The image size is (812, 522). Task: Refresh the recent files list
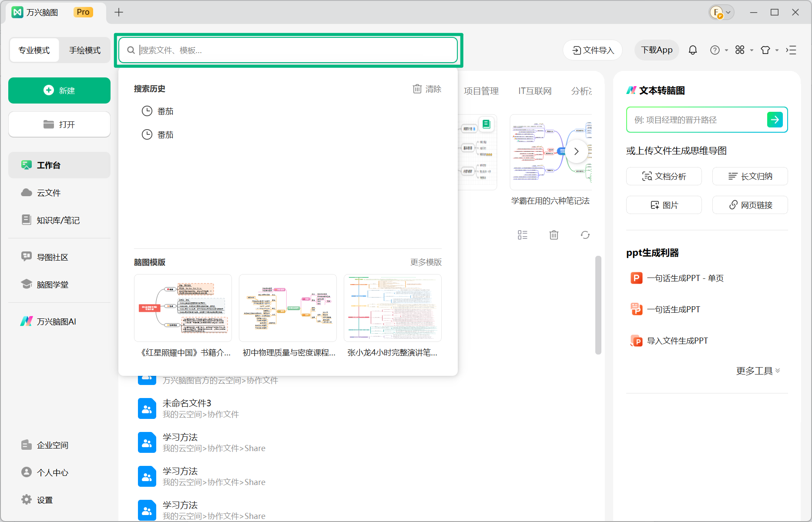(x=585, y=235)
